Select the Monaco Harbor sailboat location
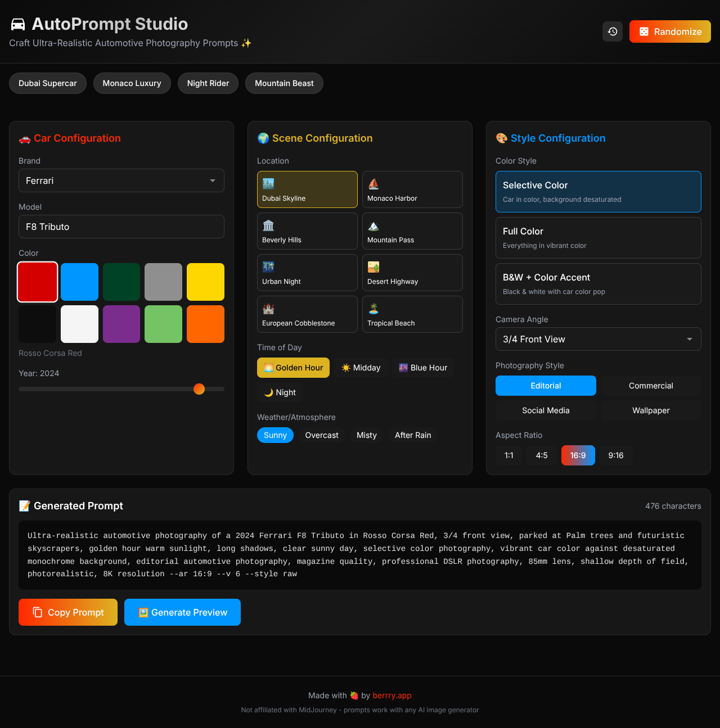720x728 pixels. [x=412, y=189]
